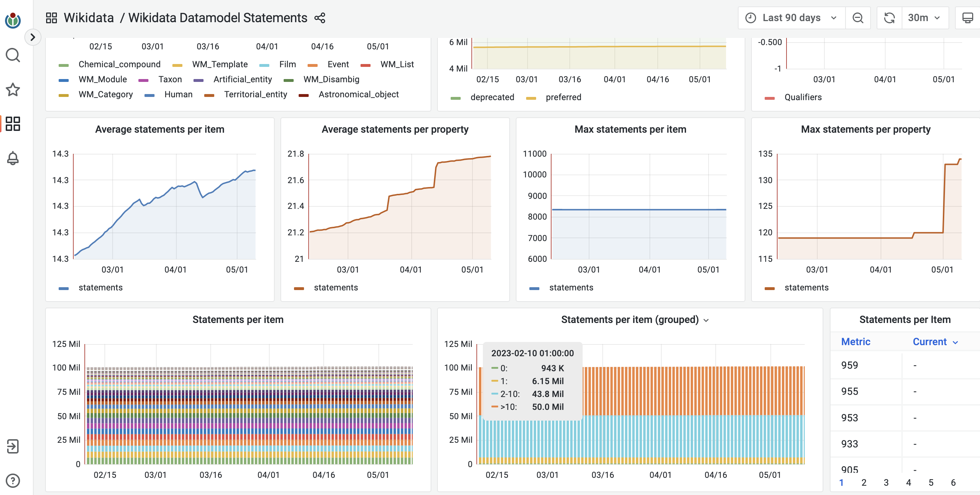Click the Qualifiers legend color swatch

[770, 98]
